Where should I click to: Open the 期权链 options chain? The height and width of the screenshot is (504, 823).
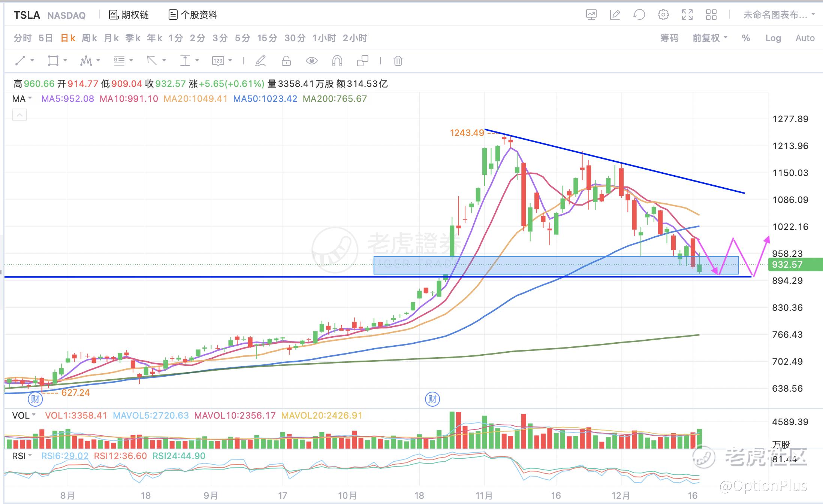coord(129,15)
